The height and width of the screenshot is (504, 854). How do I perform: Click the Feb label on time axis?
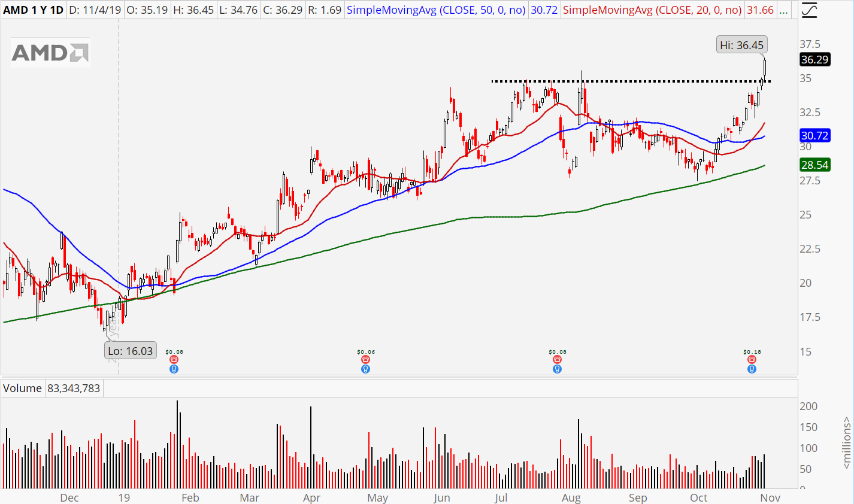[190, 498]
